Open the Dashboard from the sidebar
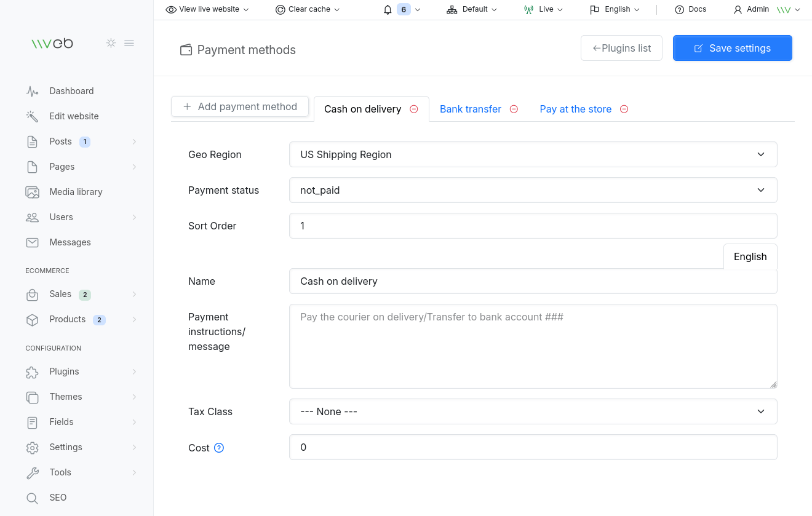 pos(71,90)
